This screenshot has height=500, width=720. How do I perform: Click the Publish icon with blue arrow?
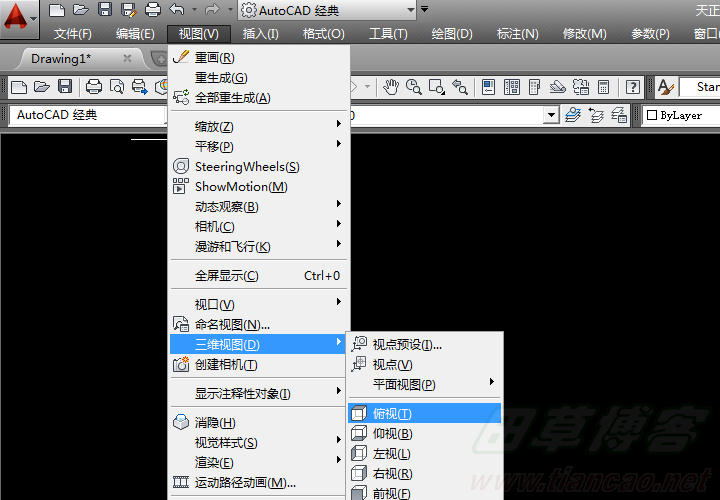140,87
